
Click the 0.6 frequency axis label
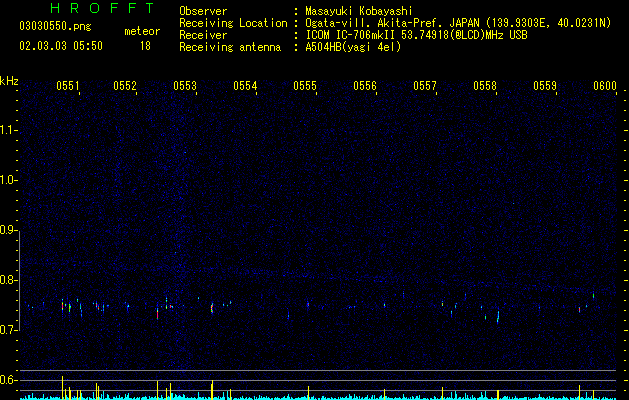click(x=8, y=380)
